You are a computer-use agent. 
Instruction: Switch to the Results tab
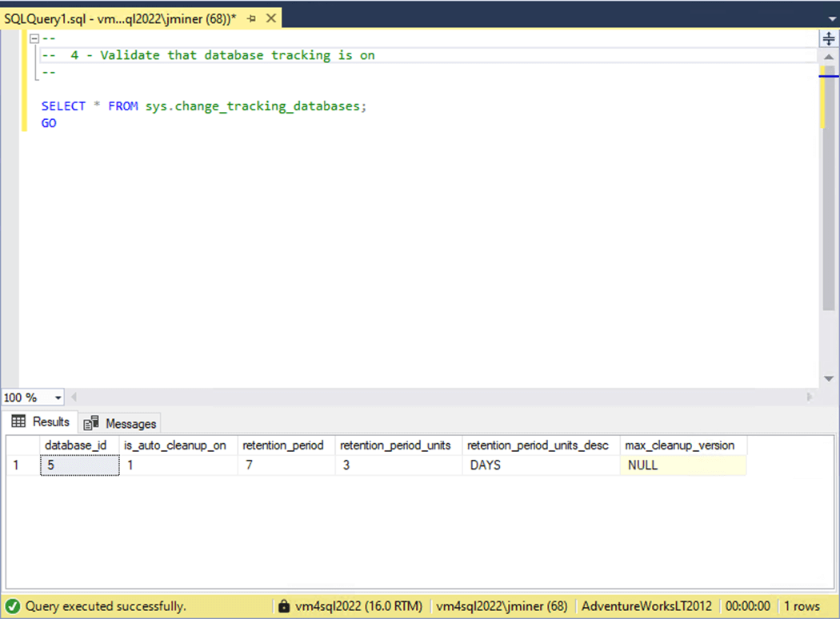(42, 422)
